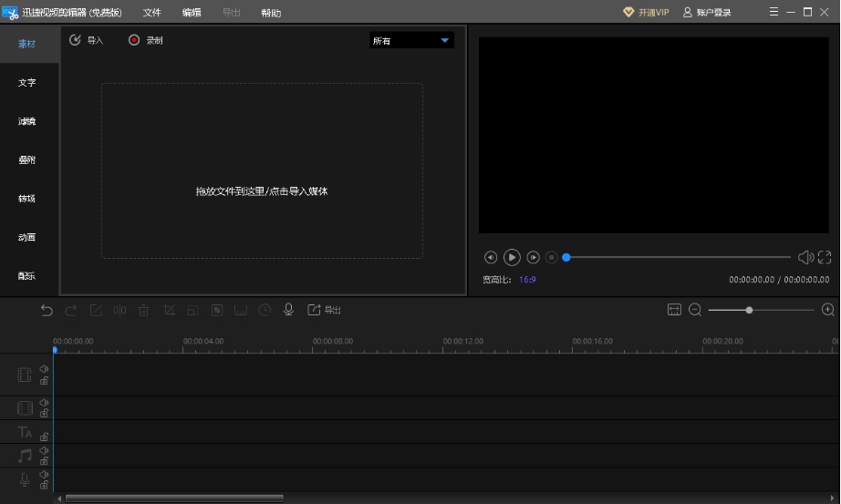Click the main video track film icon
This screenshot has width=841, height=504.
click(x=25, y=375)
